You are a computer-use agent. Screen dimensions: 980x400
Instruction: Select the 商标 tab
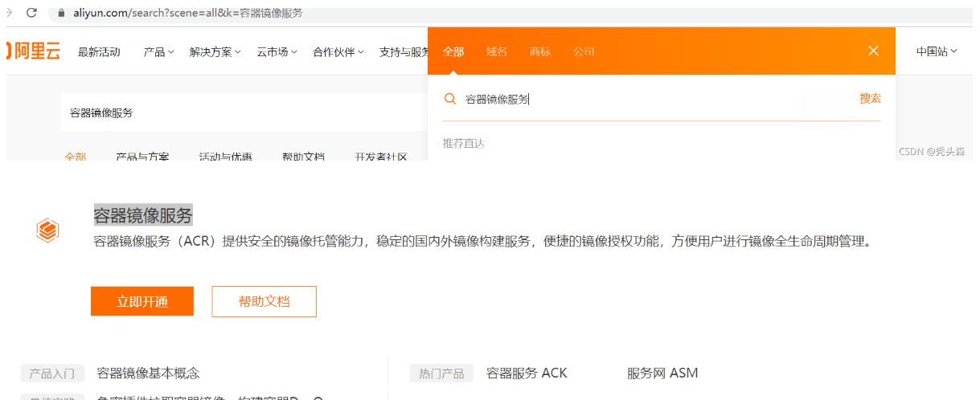[540, 51]
